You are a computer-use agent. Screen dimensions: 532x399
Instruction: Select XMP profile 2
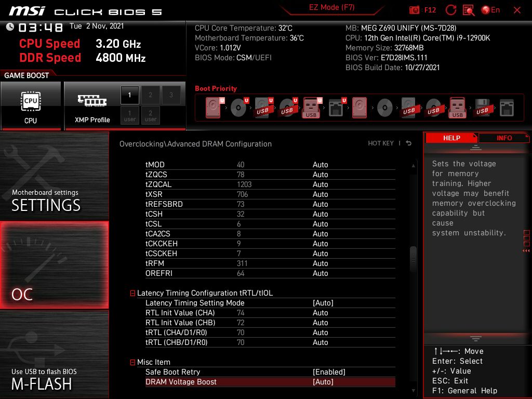tap(150, 95)
